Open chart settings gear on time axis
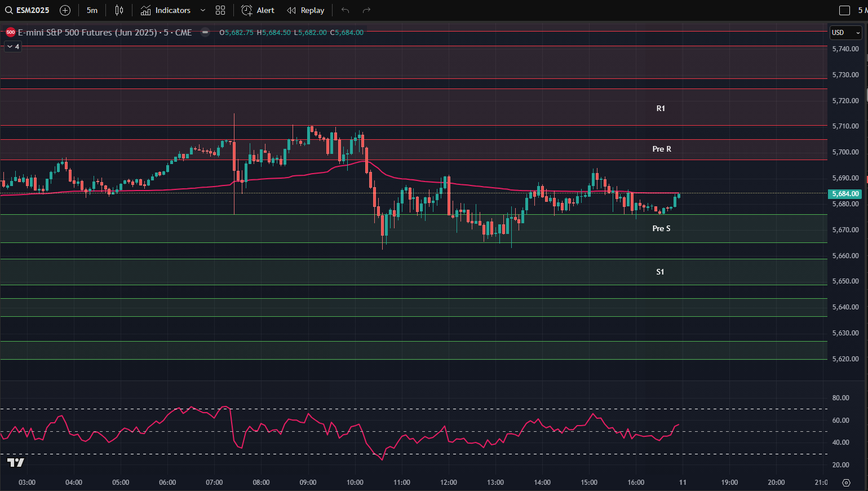 click(x=846, y=483)
